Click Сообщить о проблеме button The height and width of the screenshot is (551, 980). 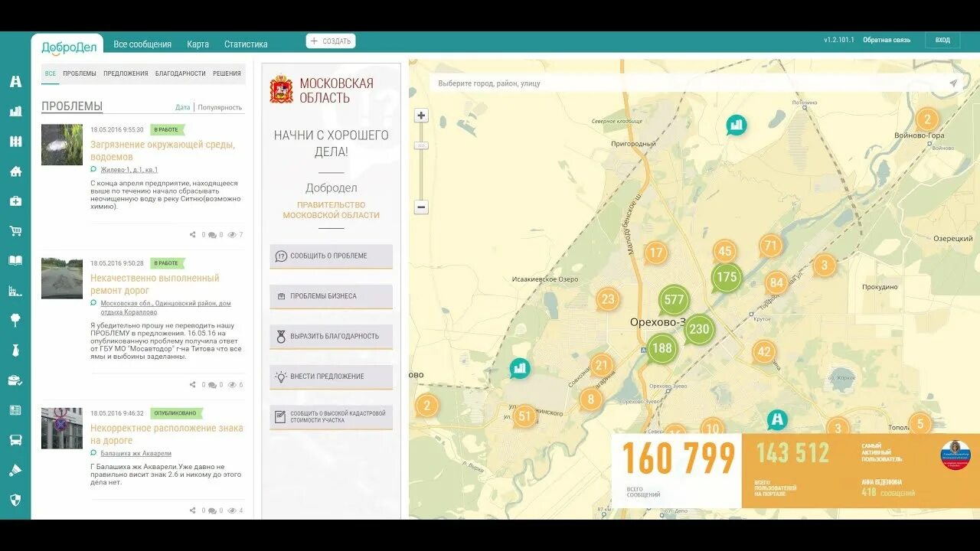coord(331,256)
